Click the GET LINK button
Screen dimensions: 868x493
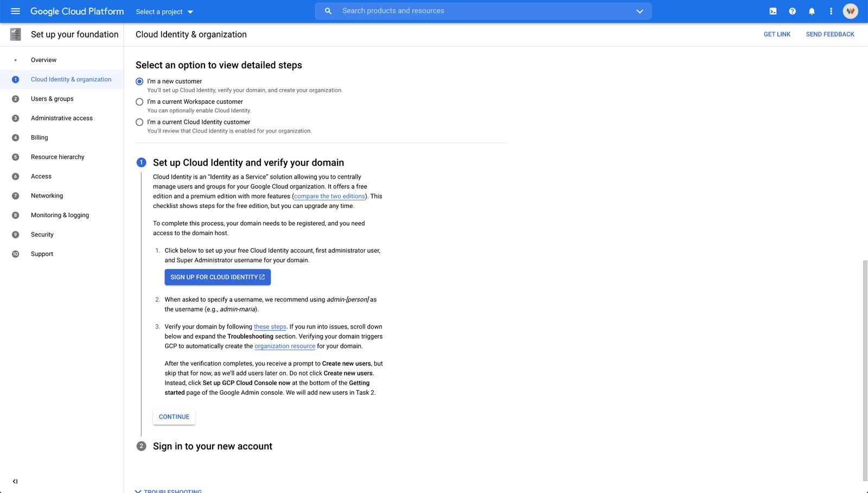(777, 34)
